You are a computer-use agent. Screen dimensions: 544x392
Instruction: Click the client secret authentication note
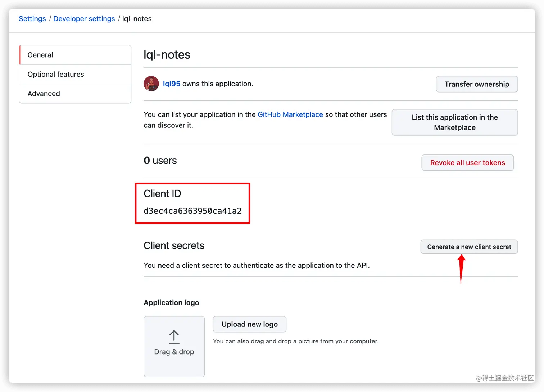point(257,266)
